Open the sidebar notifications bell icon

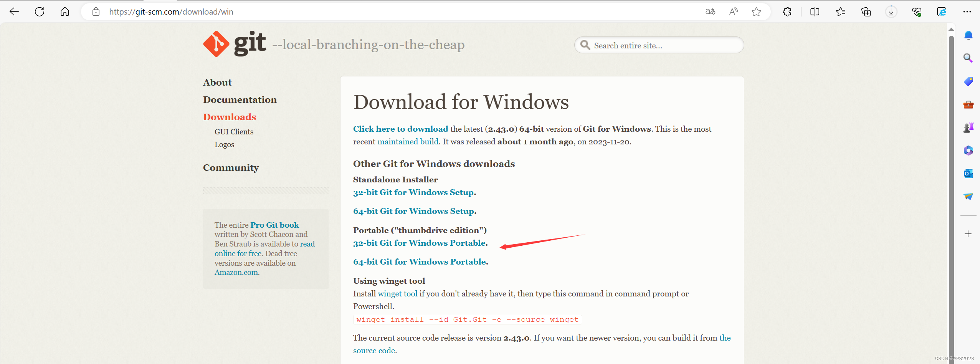pyautogui.click(x=968, y=35)
